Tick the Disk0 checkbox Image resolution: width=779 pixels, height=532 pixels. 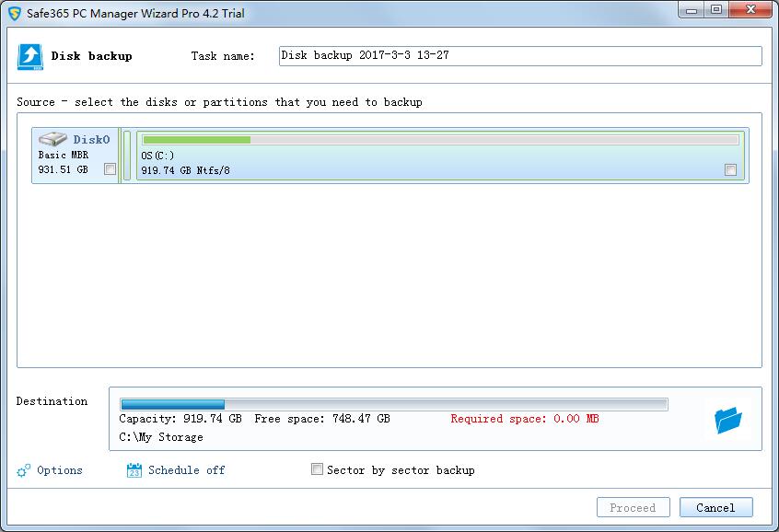point(110,169)
